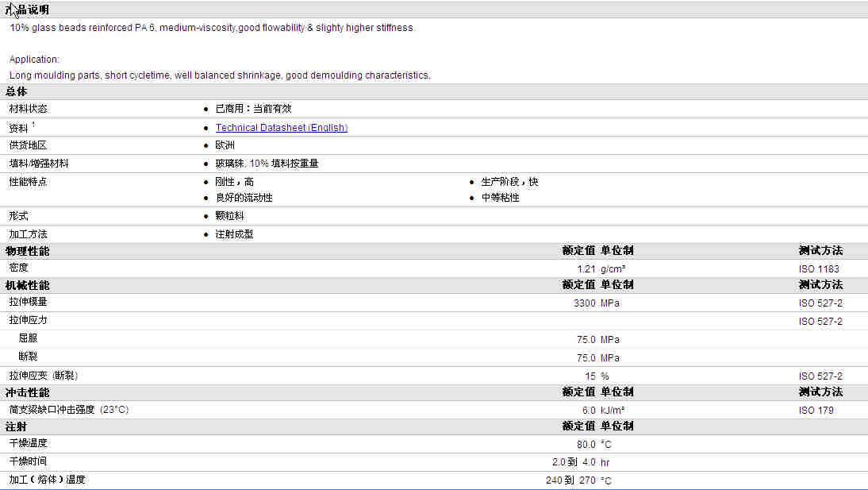This screenshot has height=490, width=868.
Task: Click the '材料状态' row label
Action: 29,109
